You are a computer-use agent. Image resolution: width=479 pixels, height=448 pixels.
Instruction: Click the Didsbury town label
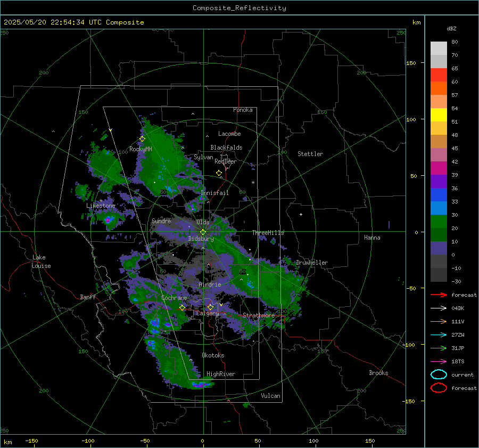coord(201,239)
